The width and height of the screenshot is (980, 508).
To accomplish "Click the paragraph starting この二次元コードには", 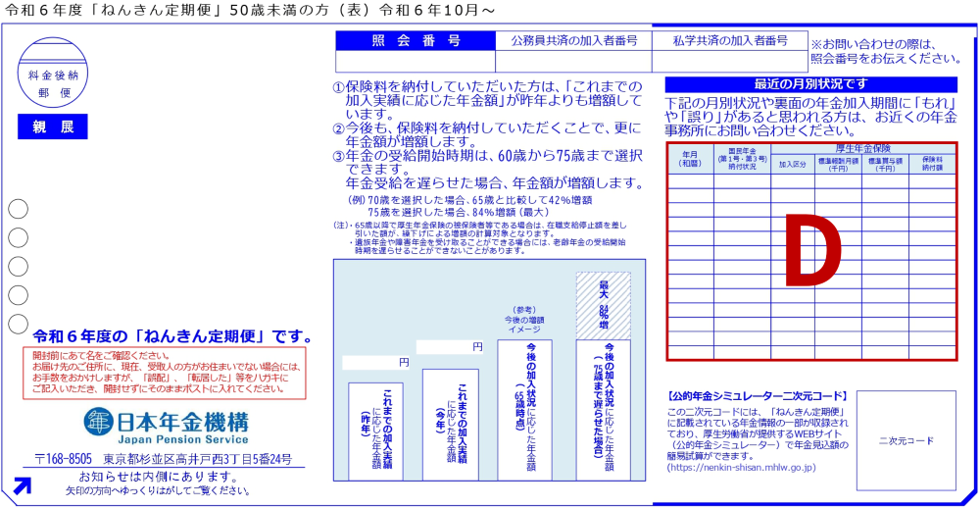I will point(758,433).
